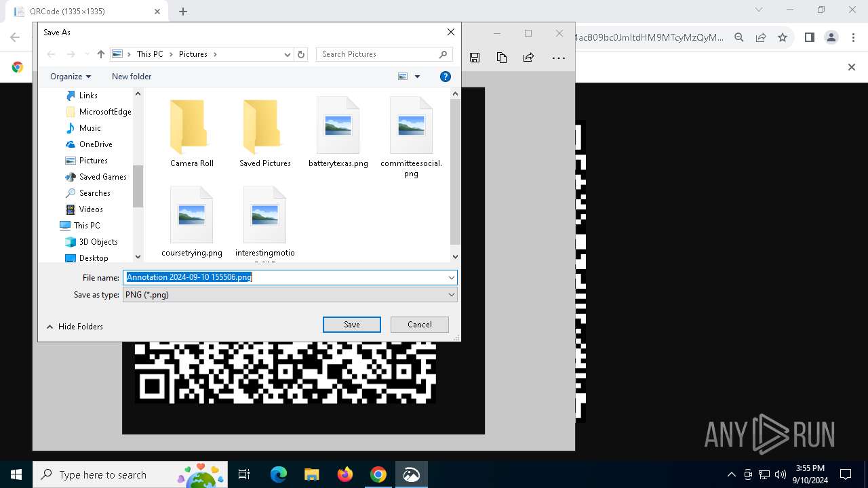
Task: Click Save button in dialog
Action: click(x=351, y=325)
